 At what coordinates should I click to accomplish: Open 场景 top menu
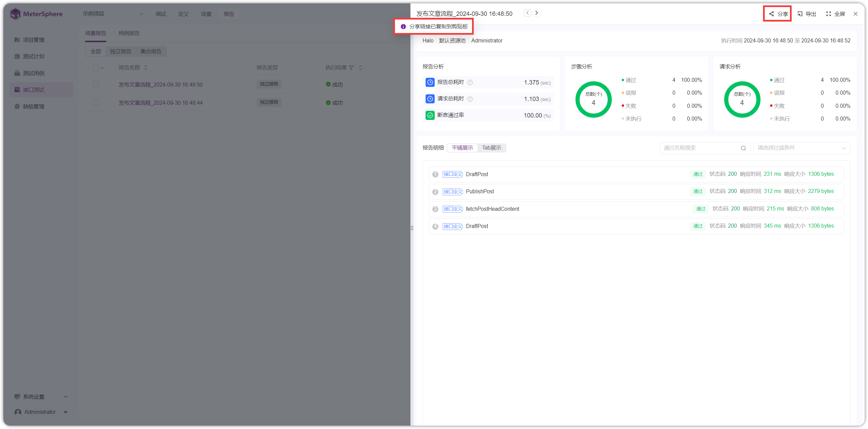(x=206, y=14)
